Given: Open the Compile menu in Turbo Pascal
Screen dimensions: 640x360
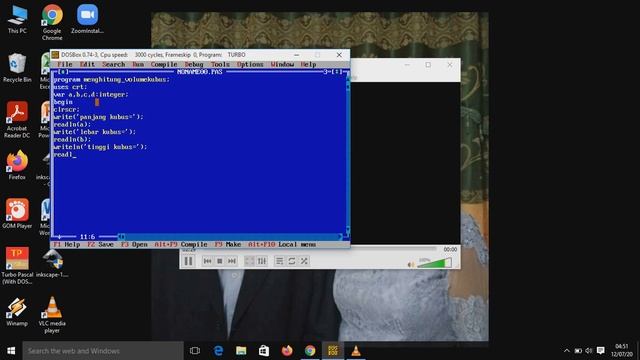Looking at the screenshot, I should coord(164,64).
